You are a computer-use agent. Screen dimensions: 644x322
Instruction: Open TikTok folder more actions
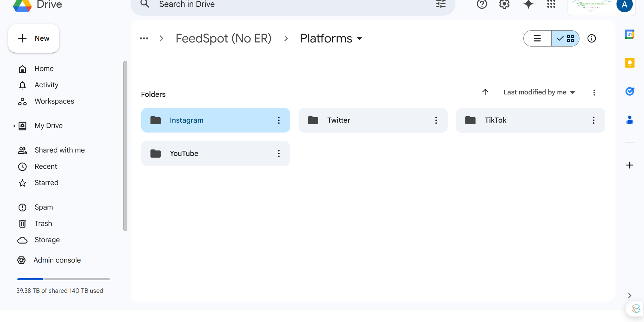point(594,120)
